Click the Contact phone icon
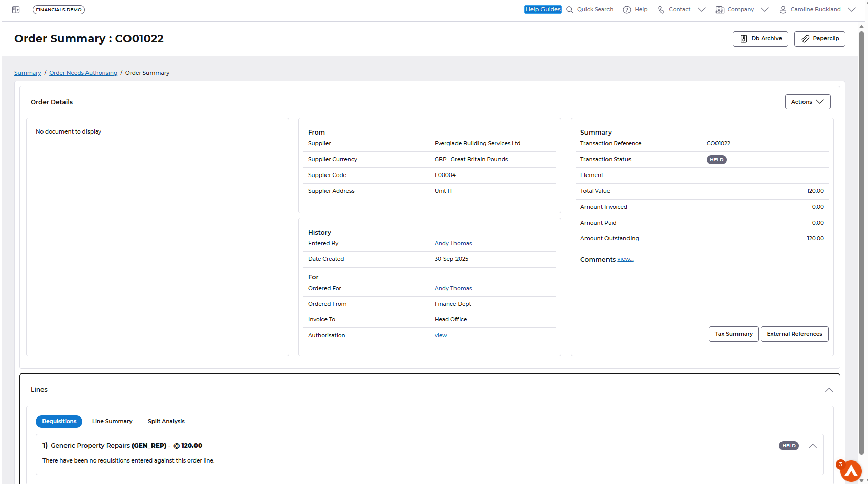The width and height of the screenshot is (868, 484). coord(661,10)
